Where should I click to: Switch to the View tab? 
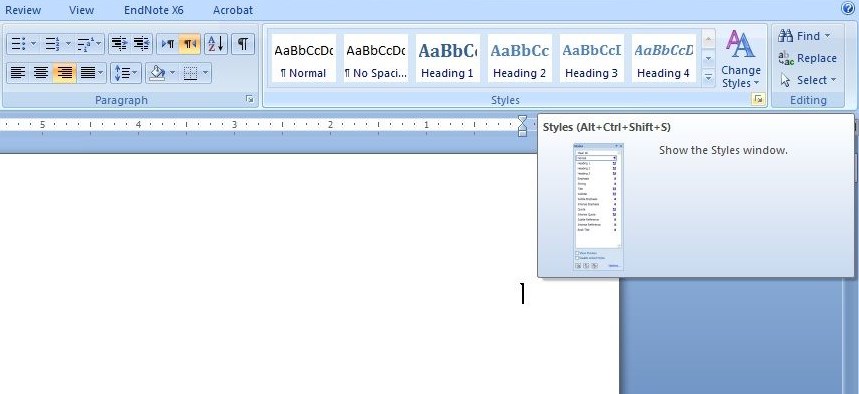[81, 10]
